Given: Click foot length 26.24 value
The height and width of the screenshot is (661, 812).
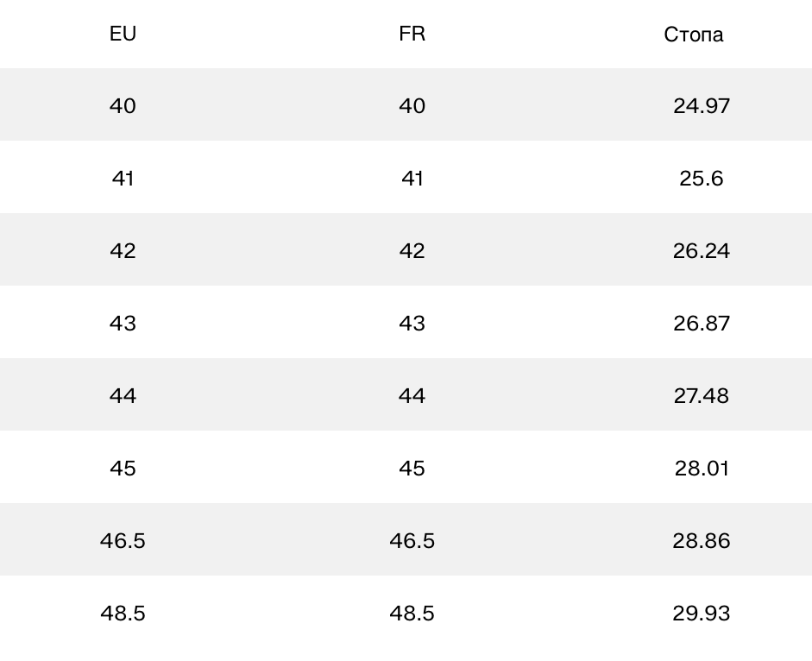Looking at the screenshot, I should [701, 250].
